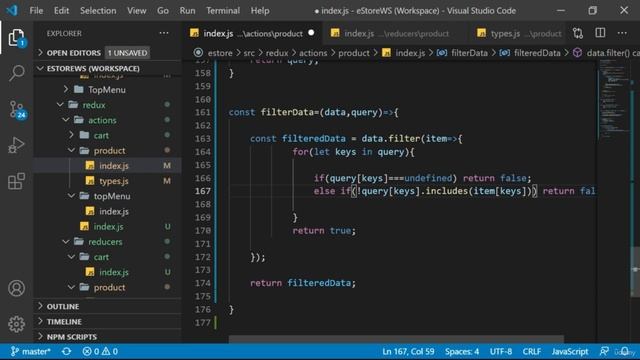The width and height of the screenshot is (640, 360).
Task: Click filterData symbol in breadcrumb
Action: 469,53
